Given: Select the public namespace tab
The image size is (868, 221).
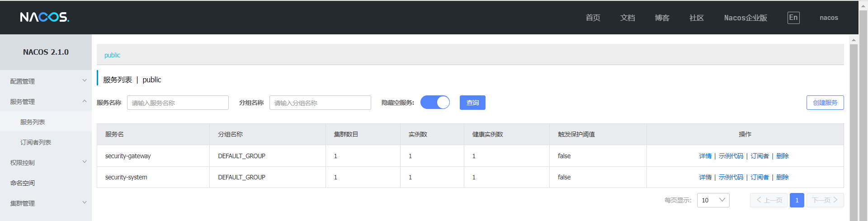Looking at the screenshot, I should click(112, 55).
